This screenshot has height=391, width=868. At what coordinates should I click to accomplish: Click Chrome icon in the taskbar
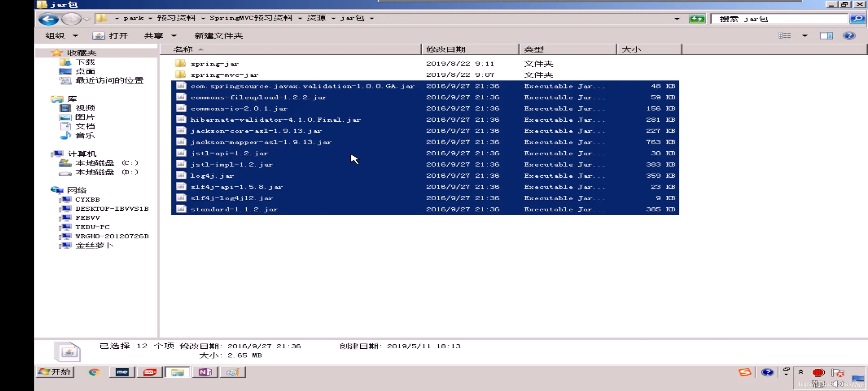point(94,372)
